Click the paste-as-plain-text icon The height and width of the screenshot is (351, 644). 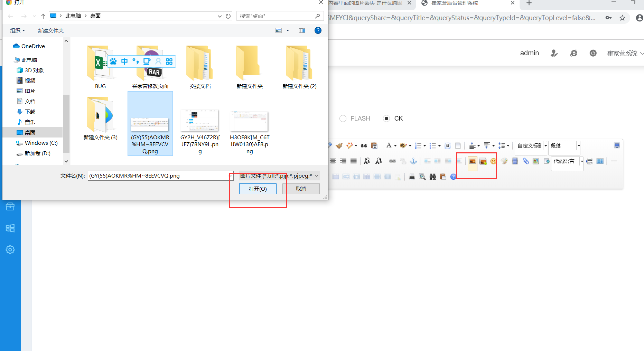coord(374,146)
